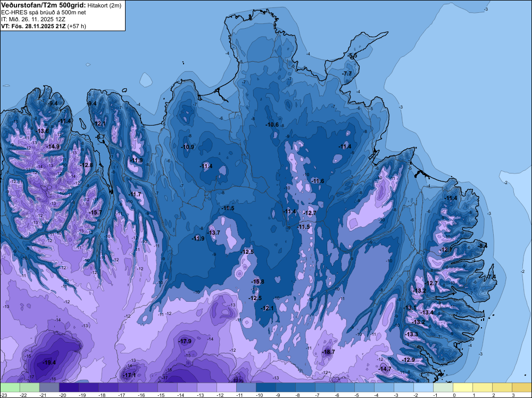Pick the -2 legend color swatch

[x=423, y=387]
